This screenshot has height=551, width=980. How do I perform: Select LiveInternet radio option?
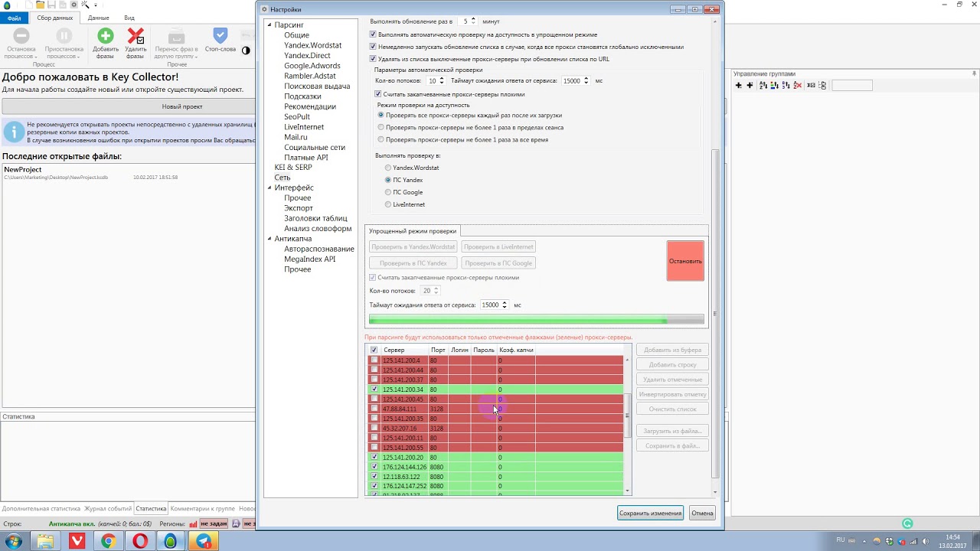[388, 204]
